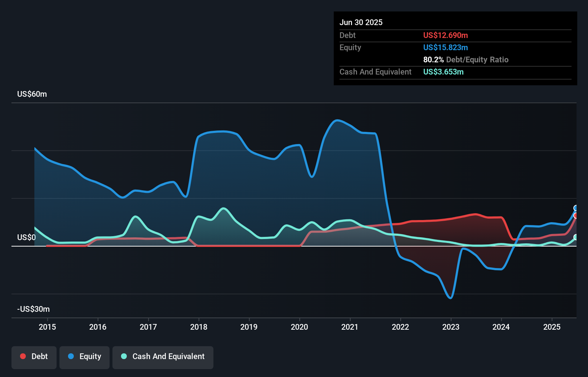This screenshot has height=377, width=588.
Task: Toggle Cash And Equivalent legend series
Action: point(163,357)
